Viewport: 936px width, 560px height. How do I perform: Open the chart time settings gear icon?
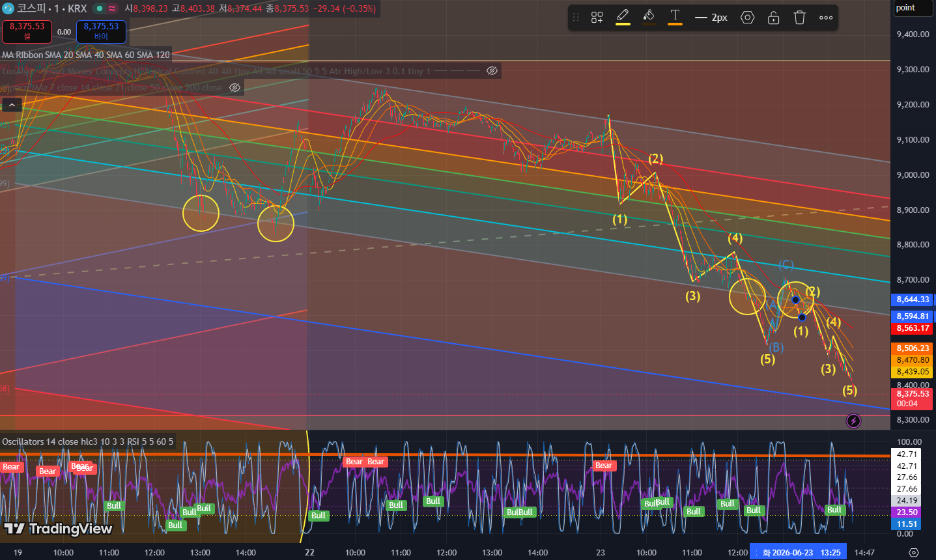(913, 552)
